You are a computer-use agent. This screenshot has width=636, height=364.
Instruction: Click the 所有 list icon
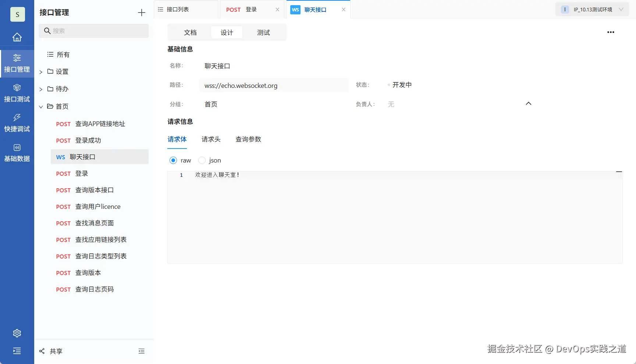(50, 54)
